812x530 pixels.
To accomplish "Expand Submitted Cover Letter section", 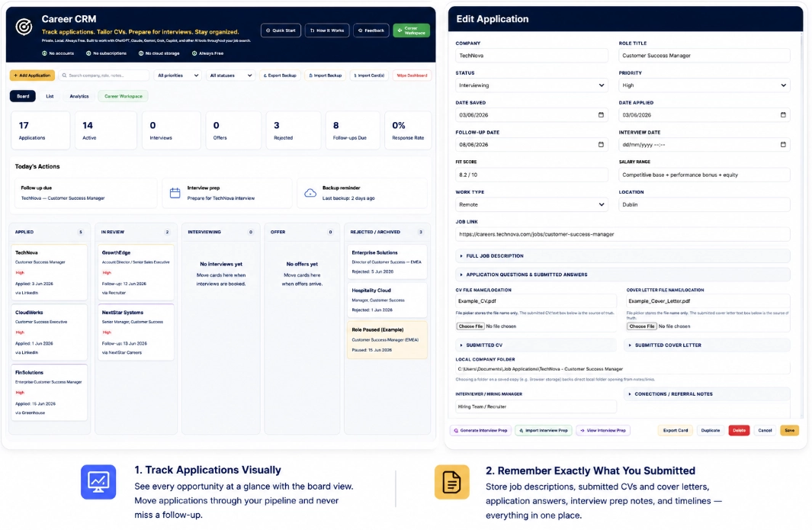I will [x=707, y=345].
